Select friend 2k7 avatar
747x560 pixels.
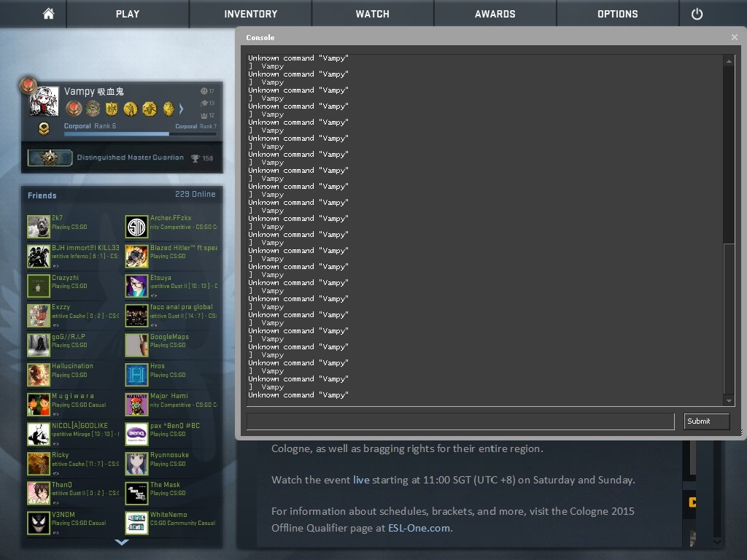pyautogui.click(x=39, y=227)
